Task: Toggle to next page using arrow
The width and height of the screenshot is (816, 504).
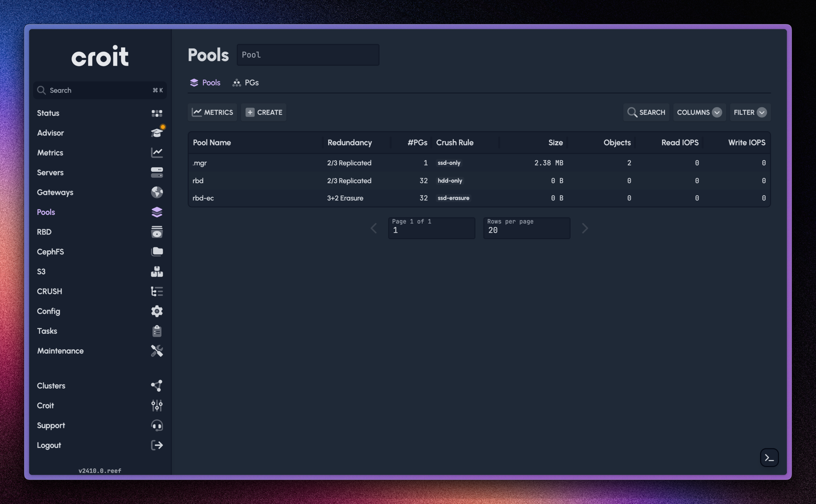Action: pos(584,228)
